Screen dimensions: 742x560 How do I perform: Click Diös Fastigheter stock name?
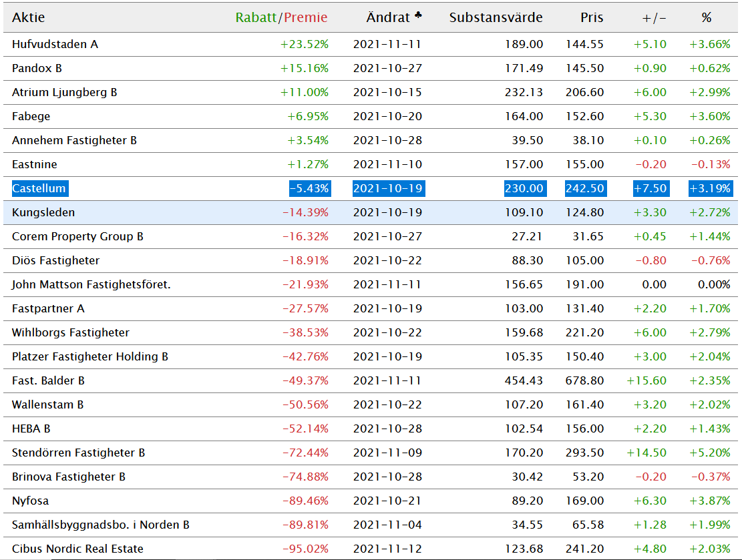(56, 260)
